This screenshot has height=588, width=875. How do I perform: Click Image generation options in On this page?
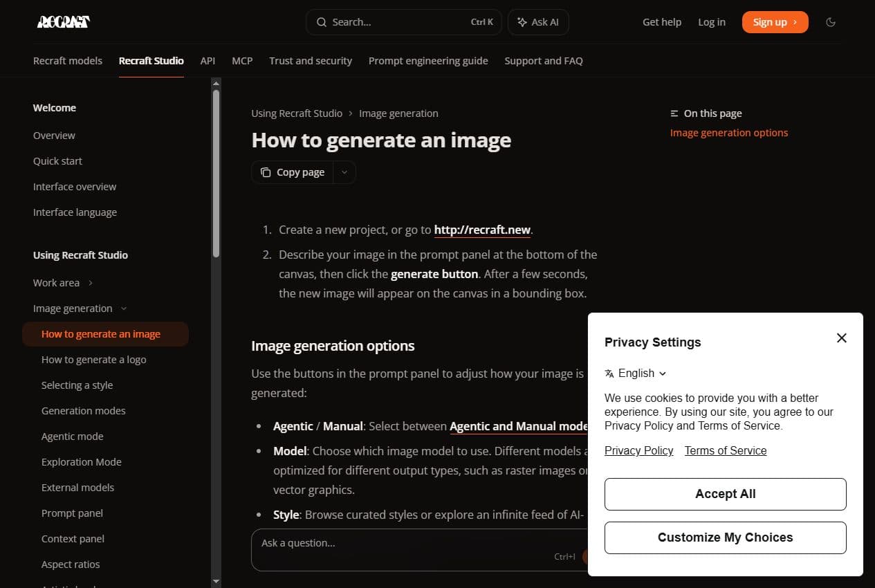pyautogui.click(x=729, y=133)
